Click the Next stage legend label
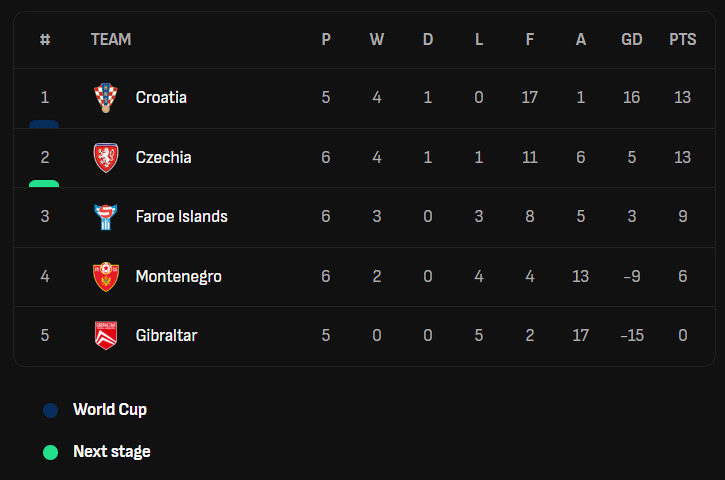This screenshot has width=725, height=480. (112, 452)
